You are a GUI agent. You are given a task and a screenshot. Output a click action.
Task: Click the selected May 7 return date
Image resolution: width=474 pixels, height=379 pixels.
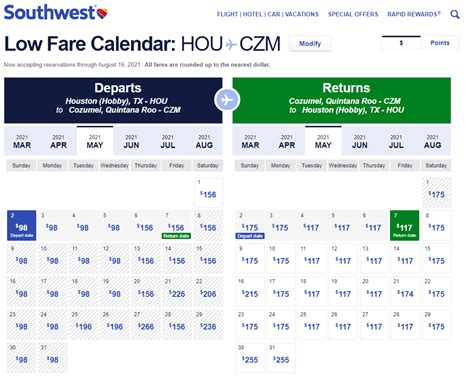click(404, 225)
